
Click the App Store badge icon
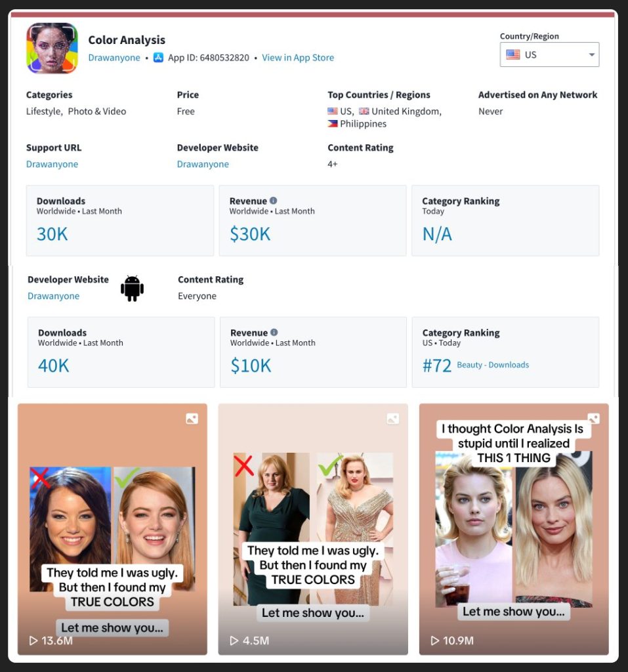pos(158,58)
